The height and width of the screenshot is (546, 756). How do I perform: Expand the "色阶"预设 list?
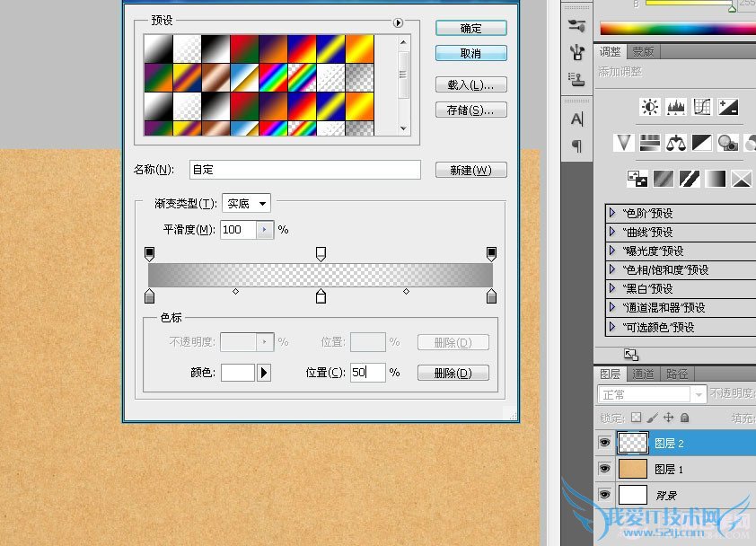point(612,213)
